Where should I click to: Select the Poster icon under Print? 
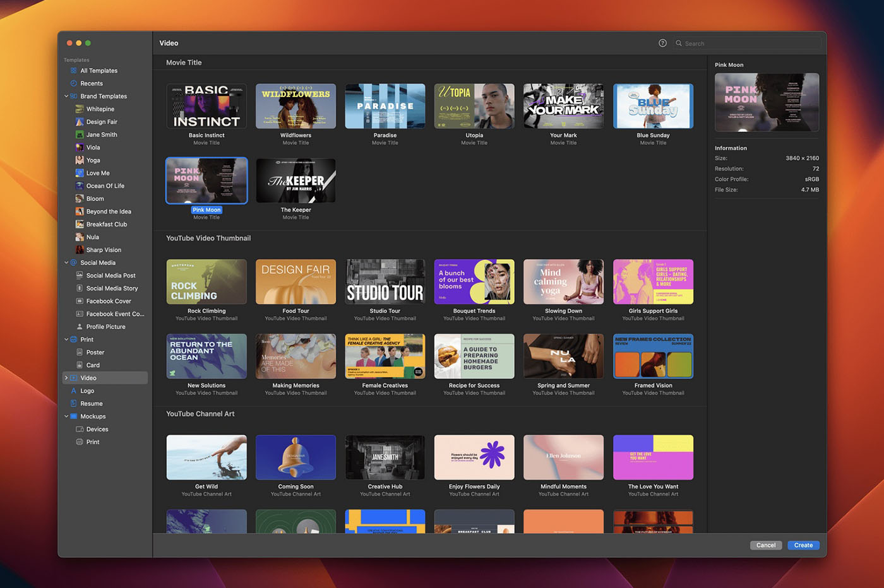tap(80, 352)
